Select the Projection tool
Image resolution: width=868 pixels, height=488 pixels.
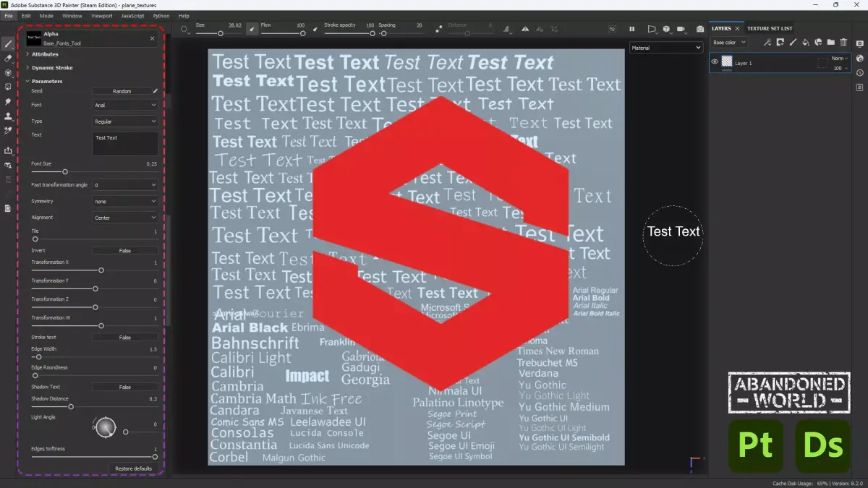pos(8,72)
